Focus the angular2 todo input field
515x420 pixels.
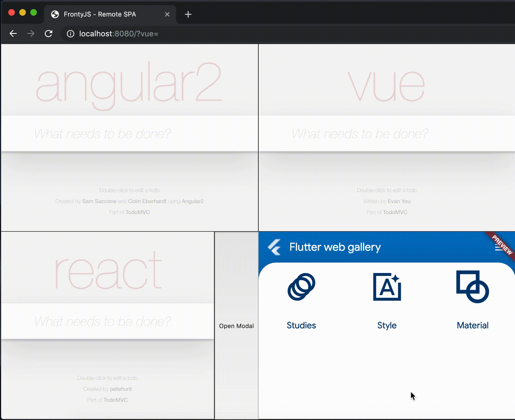pyautogui.click(x=130, y=133)
